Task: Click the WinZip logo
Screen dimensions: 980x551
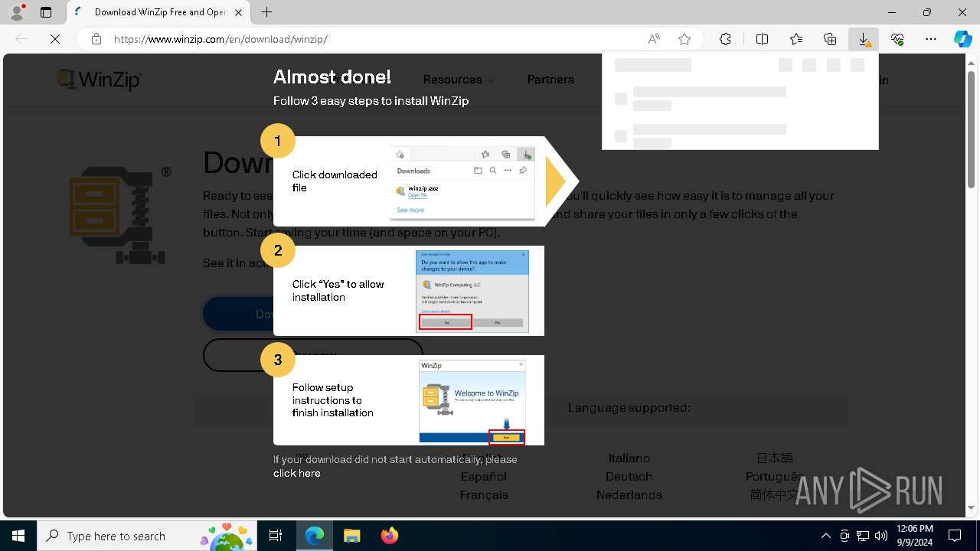Action: (100, 79)
